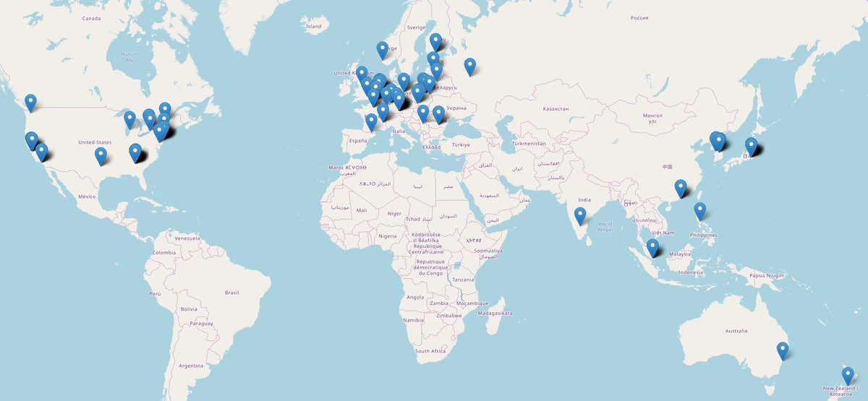
Task: Click the northernmost marker in northeastern North America
Action: (x=165, y=112)
